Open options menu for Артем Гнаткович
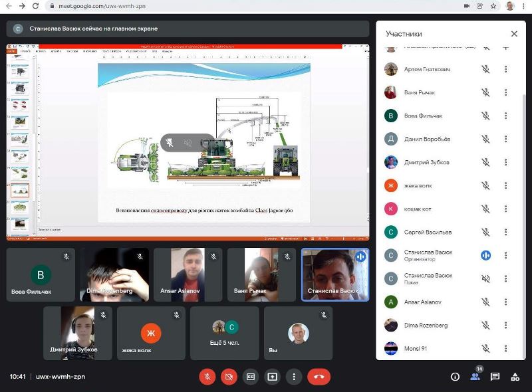This screenshot has width=532, height=392. (x=505, y=69)
